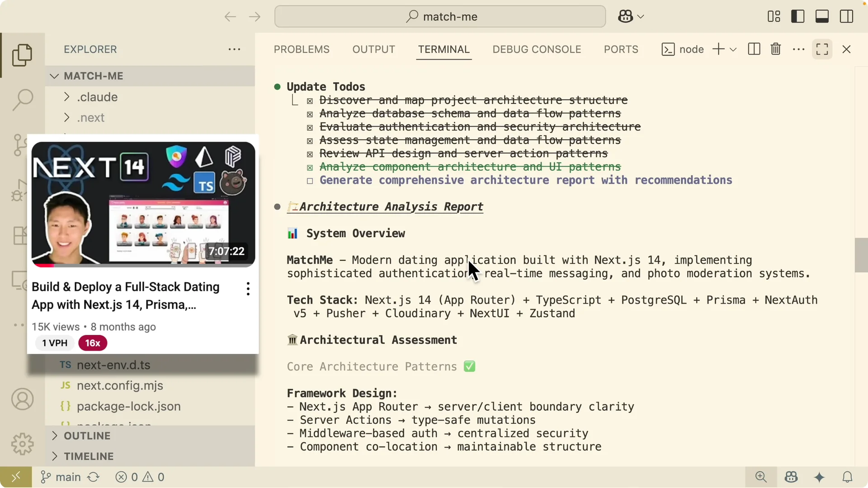Toggle maximized panel size
The image size is (868, 488).
click(x=822, y=49)
